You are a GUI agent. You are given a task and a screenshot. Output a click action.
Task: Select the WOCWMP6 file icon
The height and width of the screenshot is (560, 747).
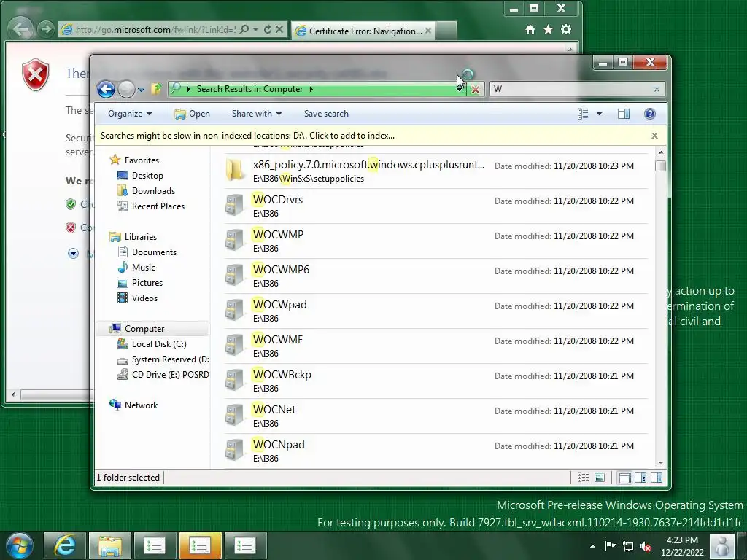click(234, 275)
